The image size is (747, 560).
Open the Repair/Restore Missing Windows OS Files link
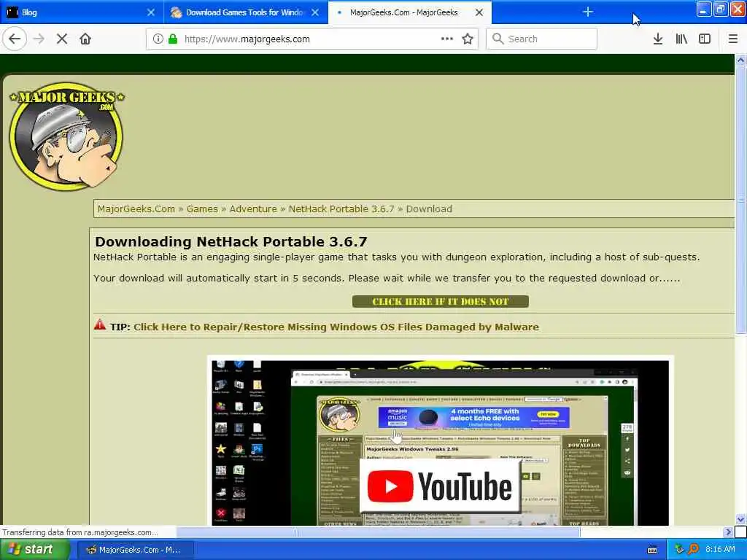click(x=336, y=327)
